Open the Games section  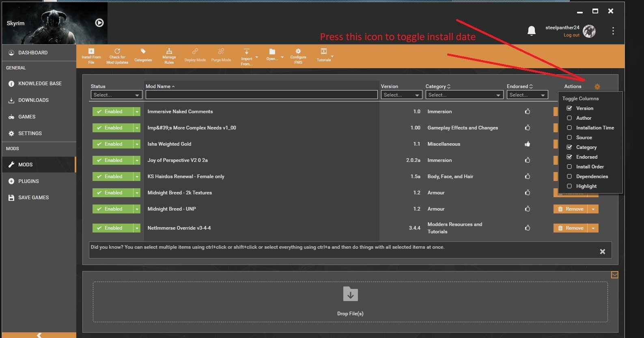click(x=39, y=117)
